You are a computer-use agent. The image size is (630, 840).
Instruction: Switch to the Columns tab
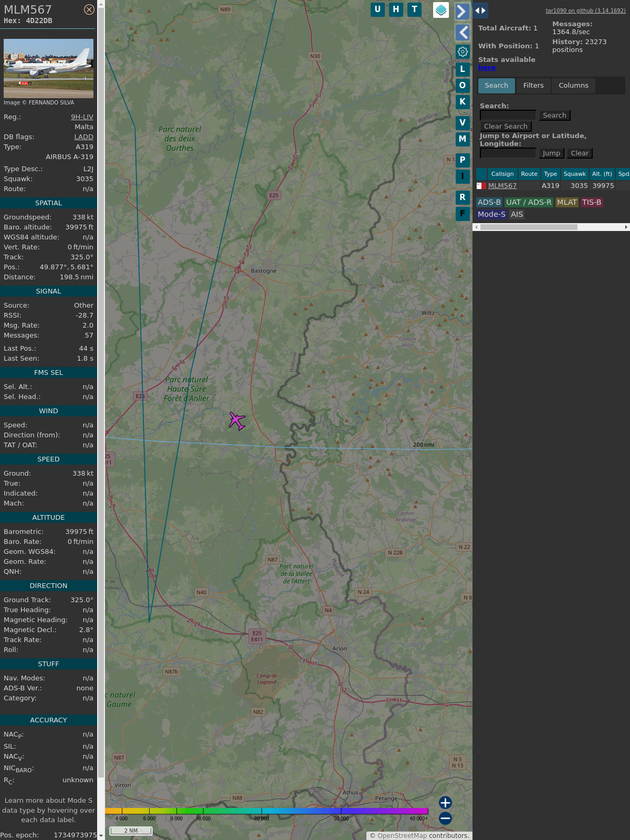573,86
